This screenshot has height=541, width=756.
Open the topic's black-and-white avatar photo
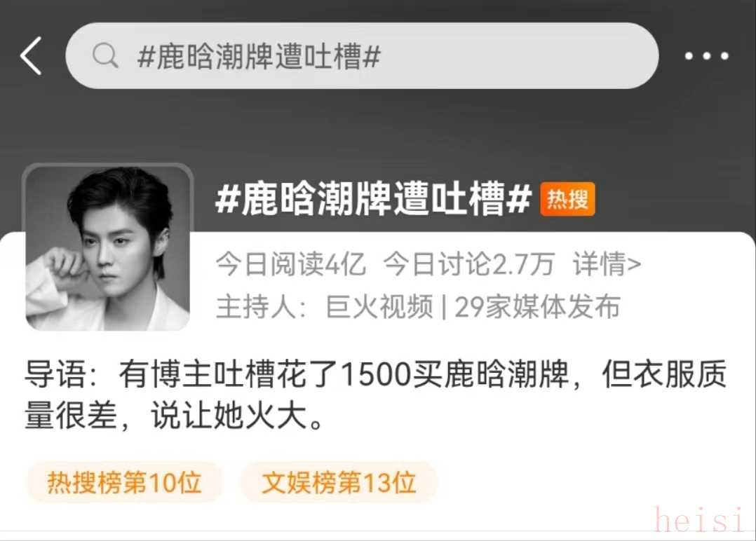[x=107, y=248]
